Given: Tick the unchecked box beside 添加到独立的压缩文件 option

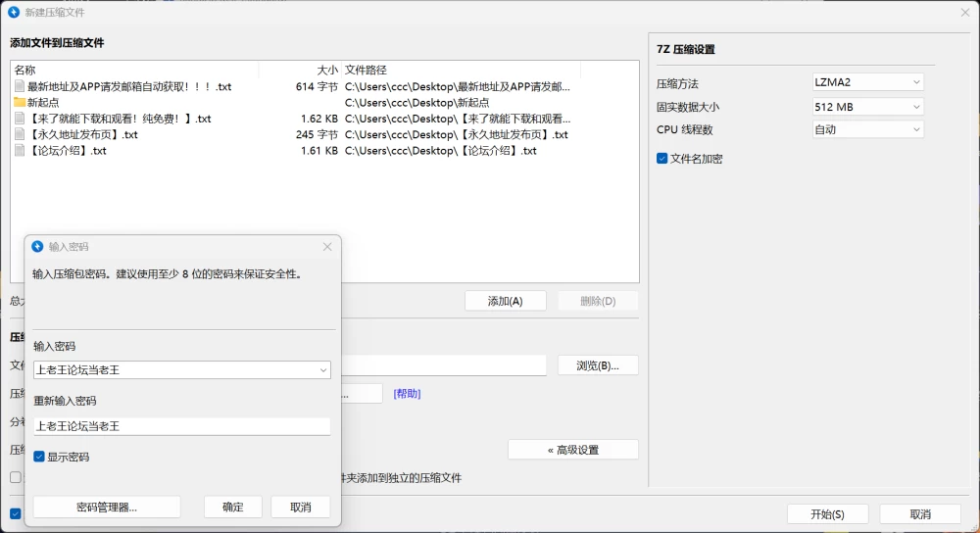Looking at the screenshot, I should coord(16,477).
